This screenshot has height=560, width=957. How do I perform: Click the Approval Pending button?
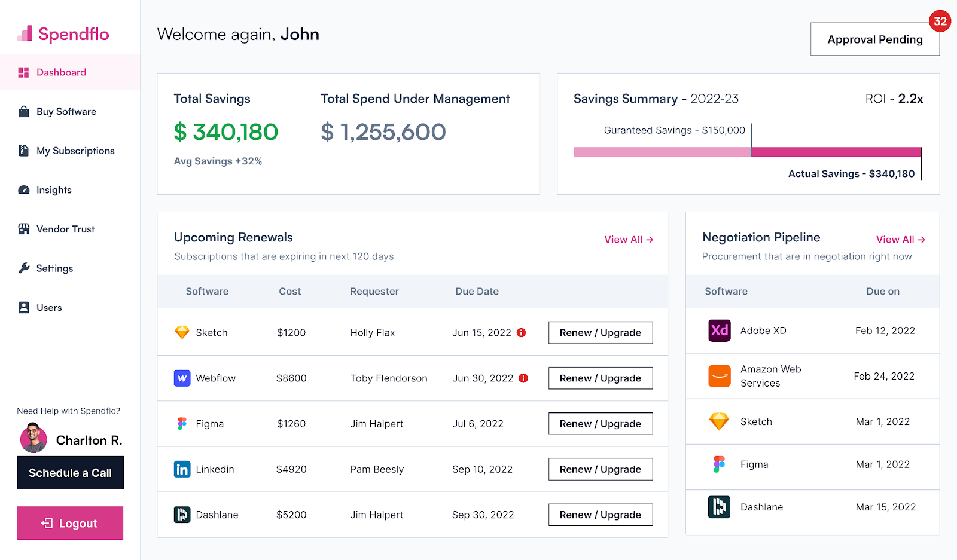pos(874,39)
